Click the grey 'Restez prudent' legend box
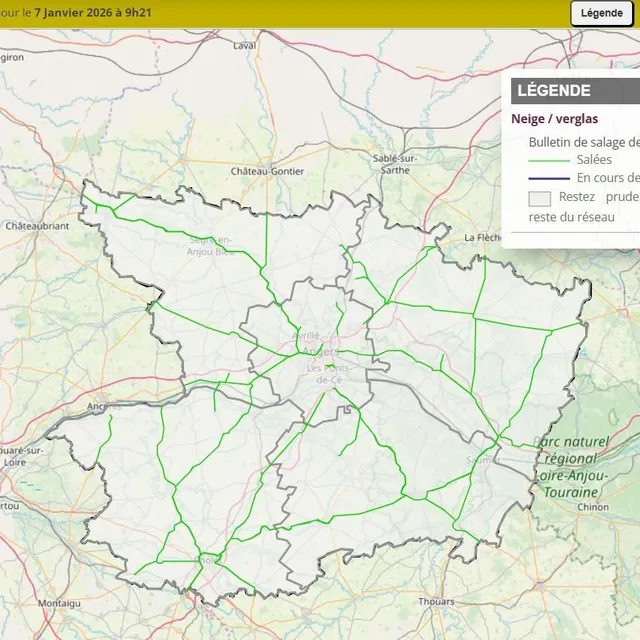The image size is (640, 640). tap(539, 198)
